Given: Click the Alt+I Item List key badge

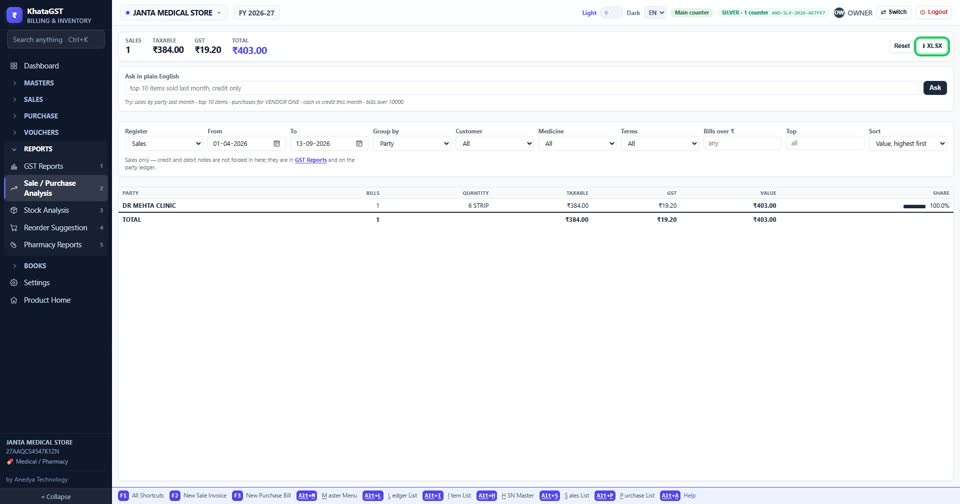Looking at the screenshot, I should [x=433, y=495].
